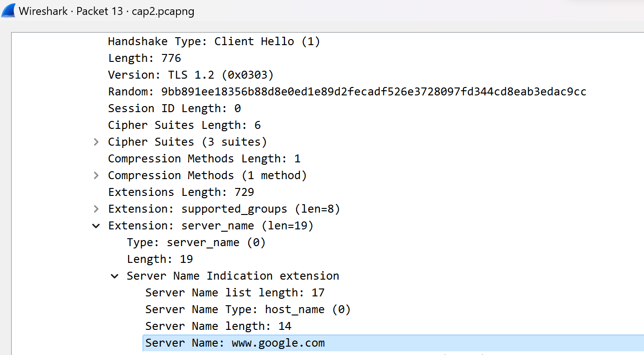This screenshot has width=644, height=355.
Task: Click the Wireshark shark fin icon
Action: pyautogui.click(x=9, y=11)
